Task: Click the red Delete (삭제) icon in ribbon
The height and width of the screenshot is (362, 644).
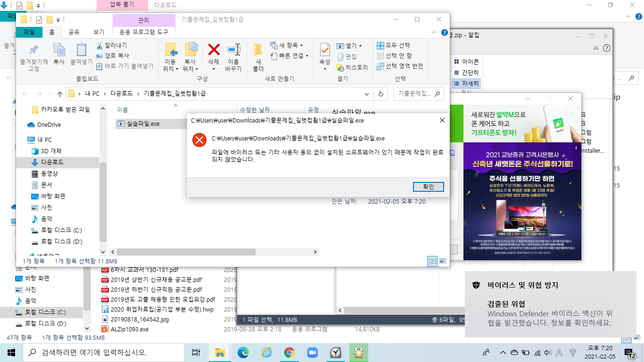Action: coord(214,50)
